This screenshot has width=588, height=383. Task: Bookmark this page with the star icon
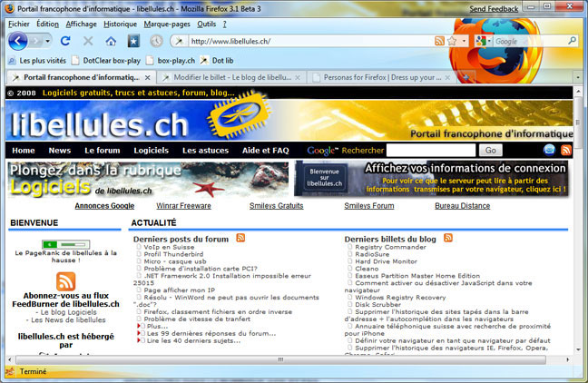click(452, 41)
